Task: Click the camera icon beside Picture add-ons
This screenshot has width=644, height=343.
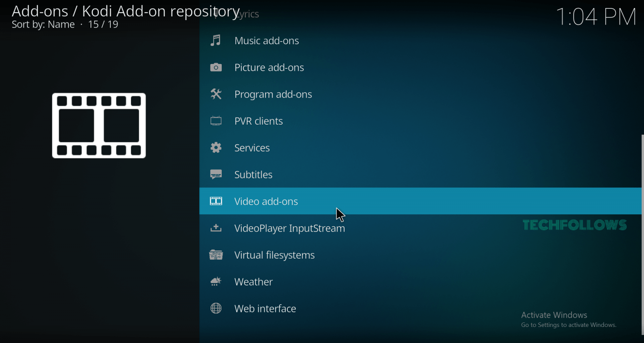Action: pos(216,68)
